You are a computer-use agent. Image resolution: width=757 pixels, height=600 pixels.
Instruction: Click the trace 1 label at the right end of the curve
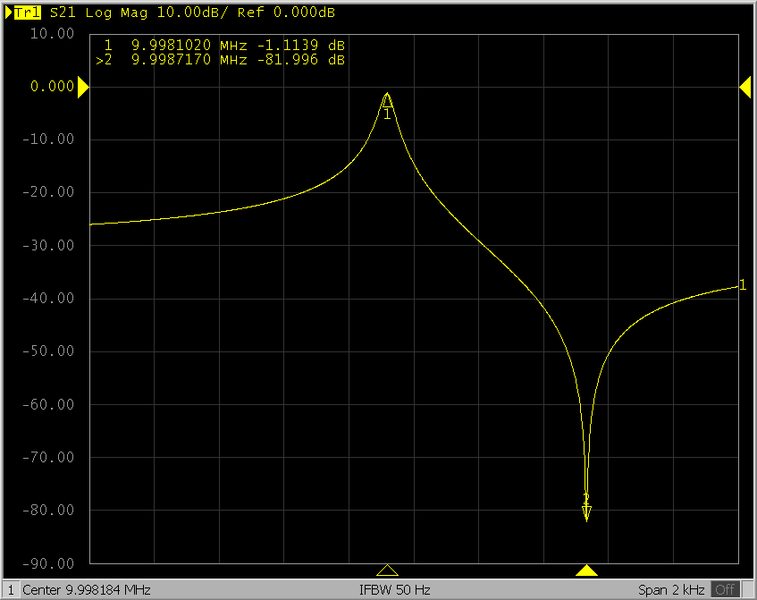point(742,285)
